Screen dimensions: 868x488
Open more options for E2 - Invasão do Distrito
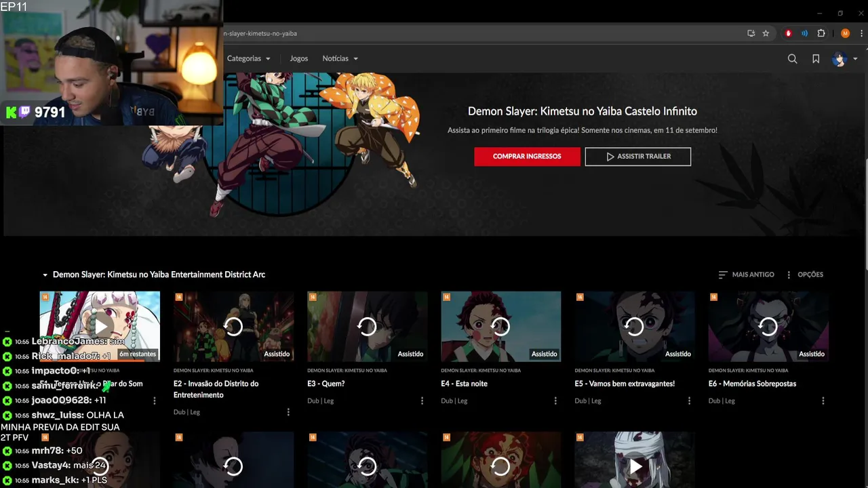288,412
